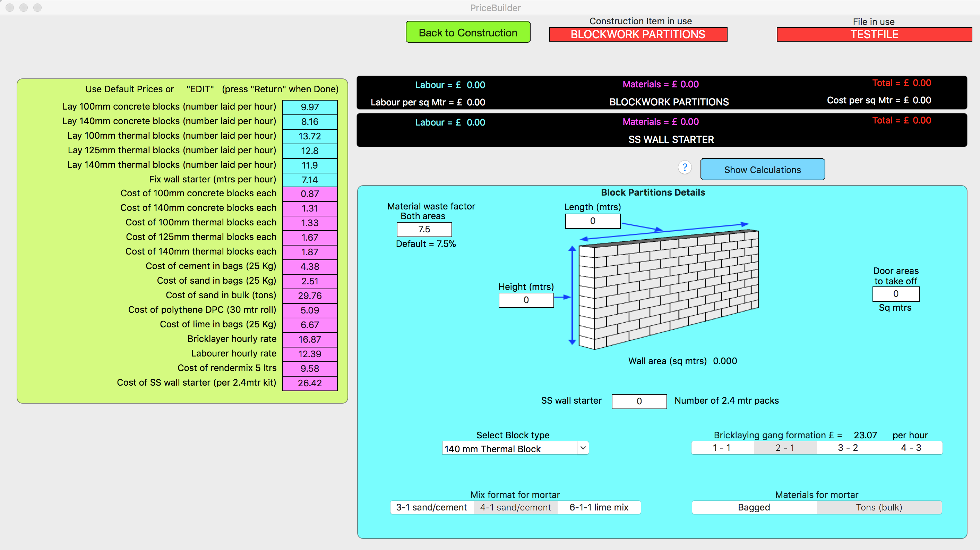This screenshot has height=550, width=980.
Task: Set mortar materials to Tons (bulk)
Action: 879,507
